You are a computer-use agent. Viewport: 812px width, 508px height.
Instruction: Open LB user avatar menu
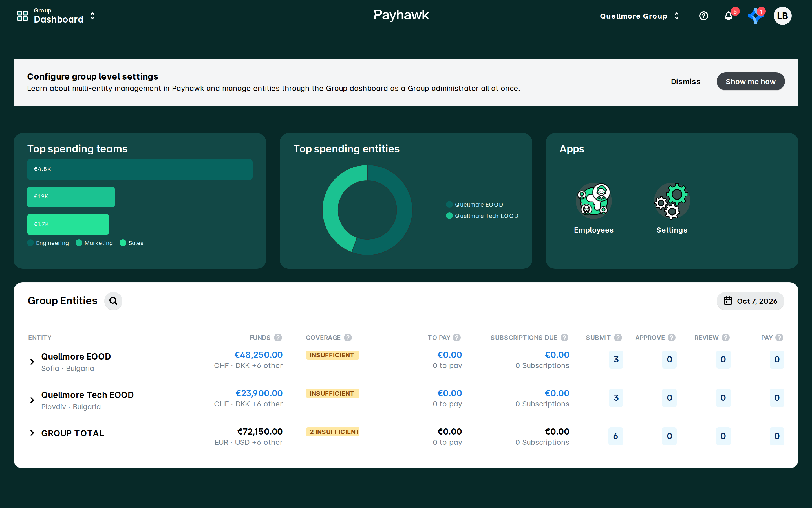pos(782,16)
